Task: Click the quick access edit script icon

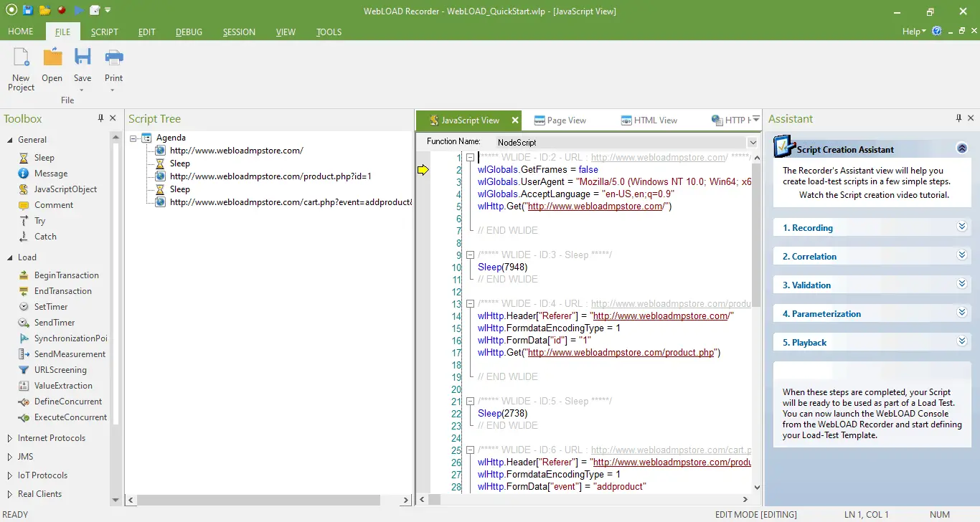Action: [95, 10]
